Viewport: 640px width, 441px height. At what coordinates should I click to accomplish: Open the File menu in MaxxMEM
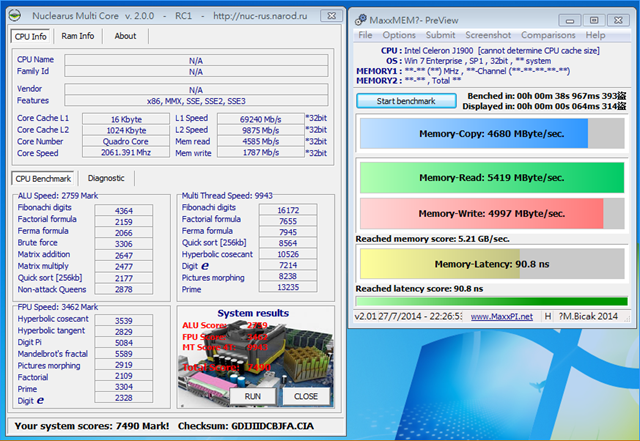(365, 35)
